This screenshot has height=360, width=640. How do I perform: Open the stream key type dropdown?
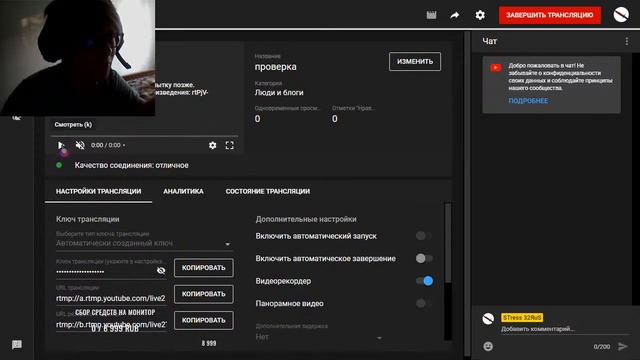point(144,243)
